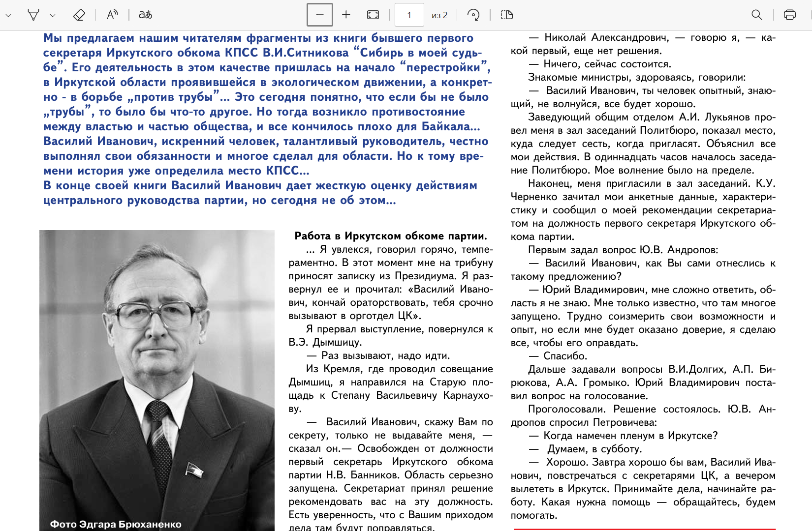812x531 pixels.
Task: Print the PDF document
Action: point(790,15)
